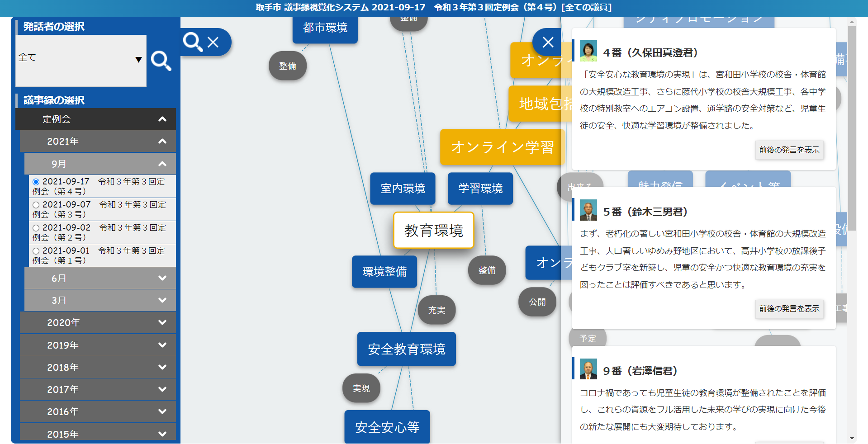Screen dimensions: 868x444
Task: Close the concept map with the top-right X icon
Action: coord(547,42)
